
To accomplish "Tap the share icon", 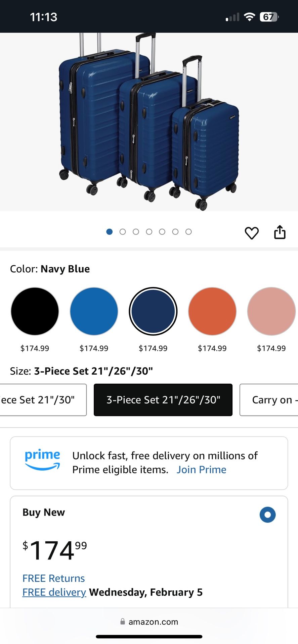I will [280, 232].
